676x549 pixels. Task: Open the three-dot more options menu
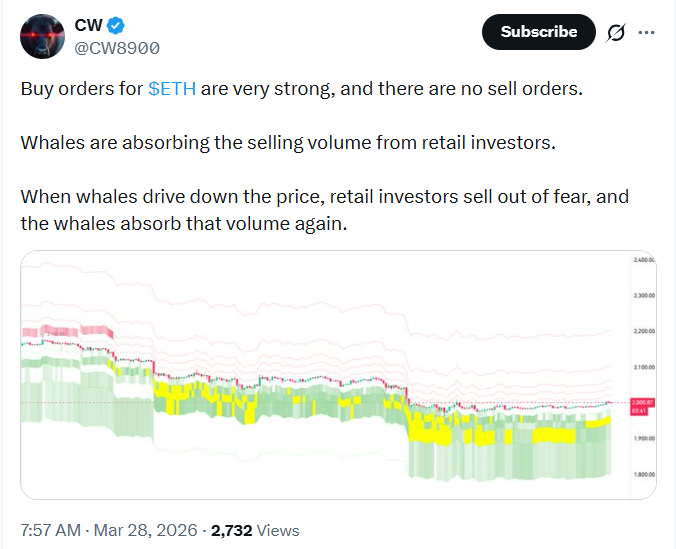[x=646, y=32]
